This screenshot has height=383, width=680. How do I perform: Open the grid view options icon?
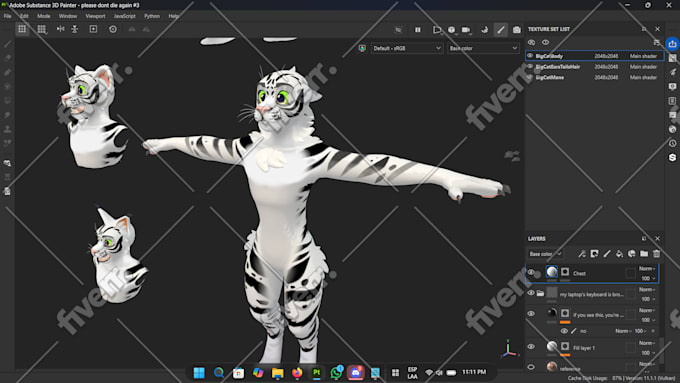pos(42,29)
